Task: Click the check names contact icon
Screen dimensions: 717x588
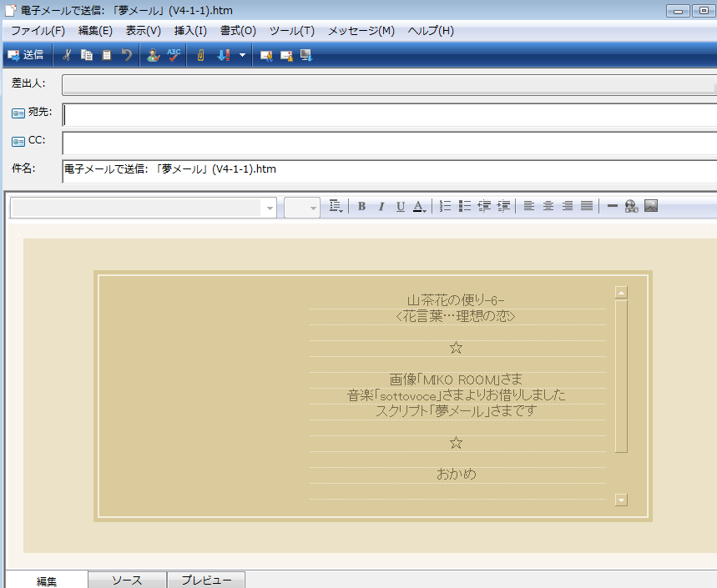Action: (x=153, y=55)
